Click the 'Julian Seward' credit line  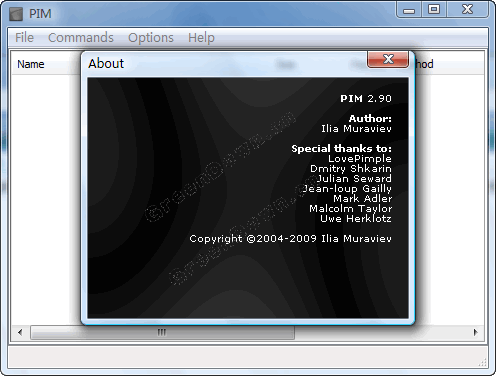354,179
